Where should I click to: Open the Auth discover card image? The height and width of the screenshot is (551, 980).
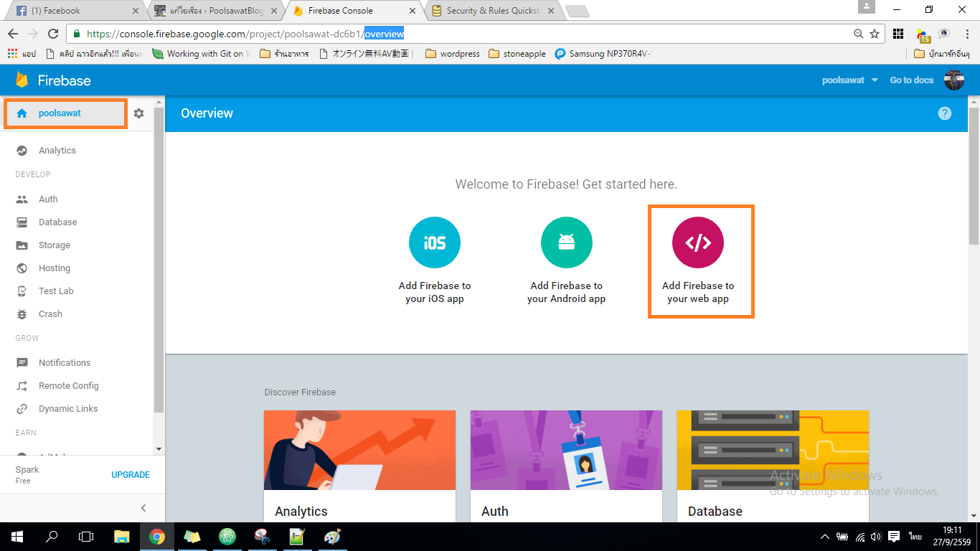(566, 450)
